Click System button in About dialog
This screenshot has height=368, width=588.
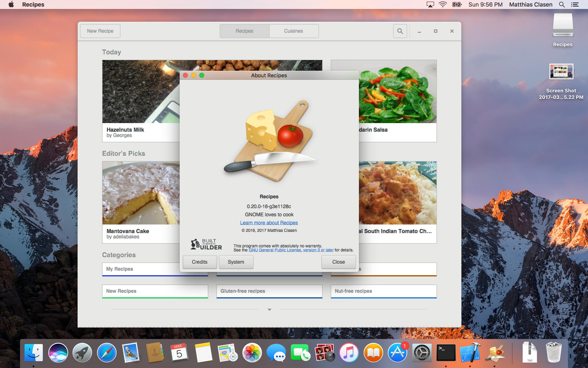click(236, 262)
